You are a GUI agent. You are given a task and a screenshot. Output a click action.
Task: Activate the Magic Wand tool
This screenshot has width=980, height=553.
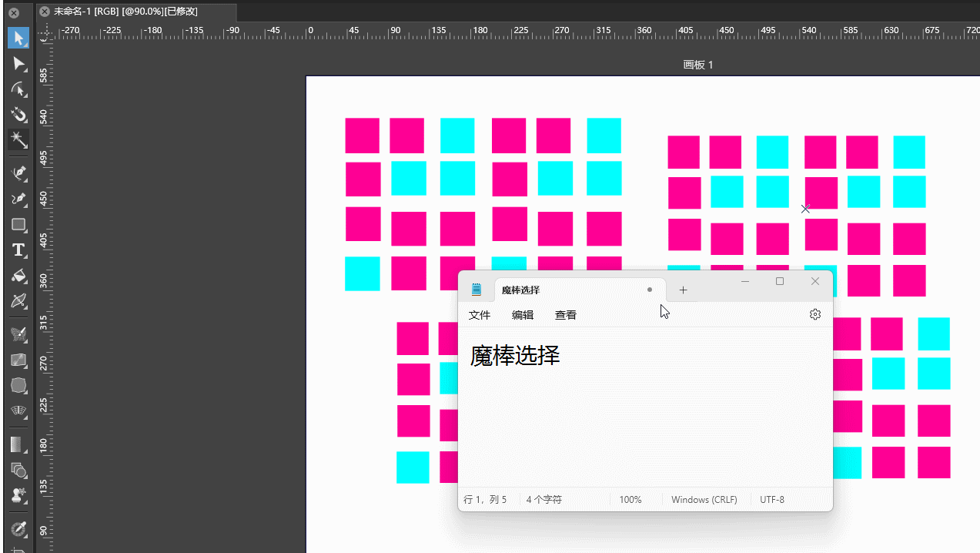(18, 139)
